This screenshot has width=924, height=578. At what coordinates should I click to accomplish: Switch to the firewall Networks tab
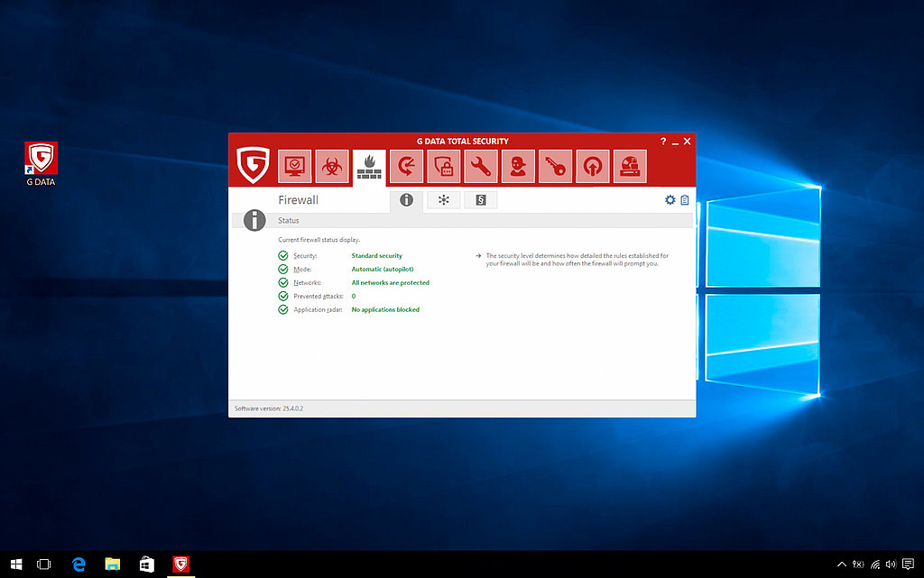443,200
